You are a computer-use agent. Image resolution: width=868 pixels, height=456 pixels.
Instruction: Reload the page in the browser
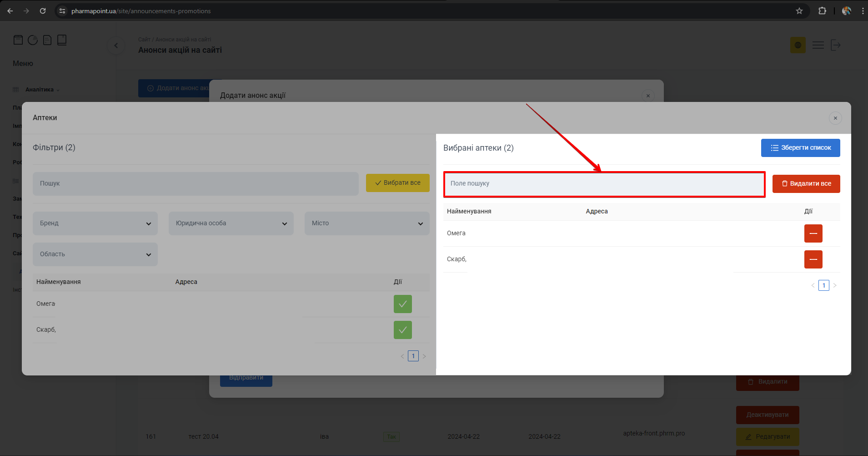point(43,11)
